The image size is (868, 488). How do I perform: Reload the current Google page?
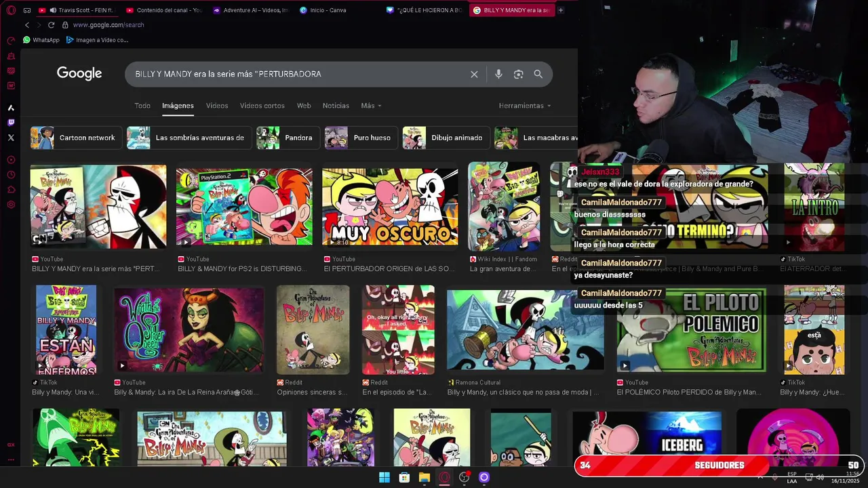[x=51, y=25]
